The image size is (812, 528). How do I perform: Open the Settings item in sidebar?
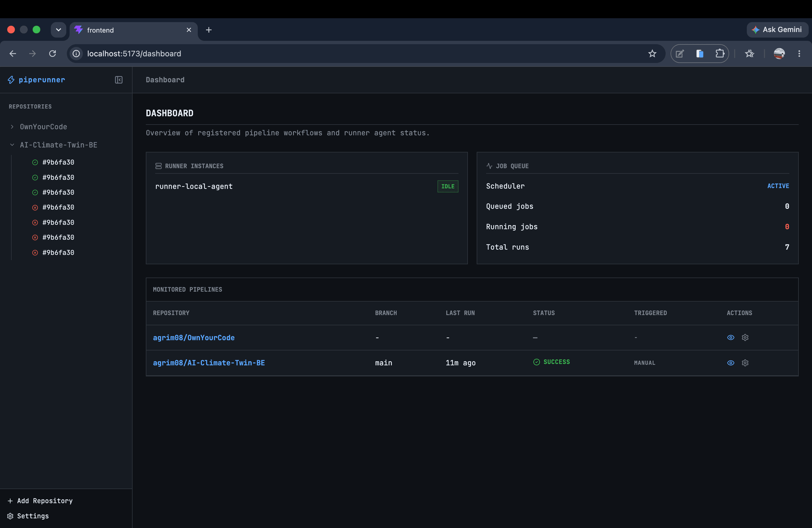tap(28, 516)
